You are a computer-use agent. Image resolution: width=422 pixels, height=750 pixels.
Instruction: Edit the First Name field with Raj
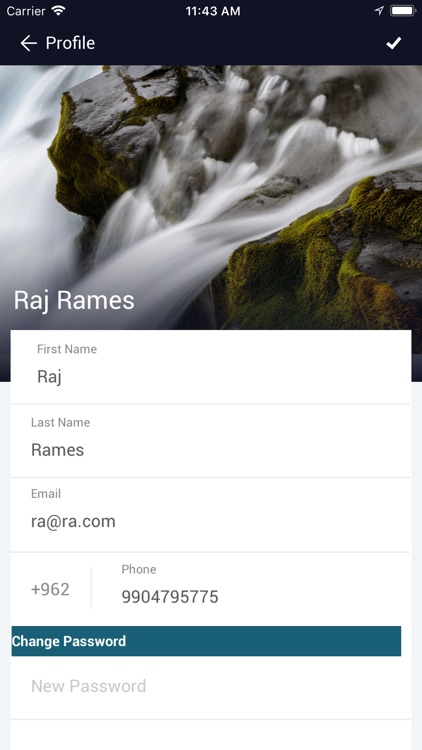pos(211,367)
